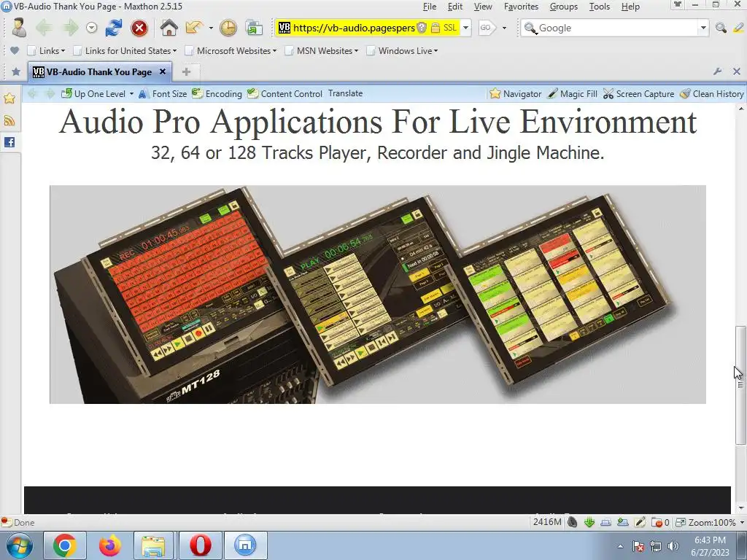This screenshot has height=560, width=747.
Task: Open the History clock icon
Action: (x=228, y=28)
